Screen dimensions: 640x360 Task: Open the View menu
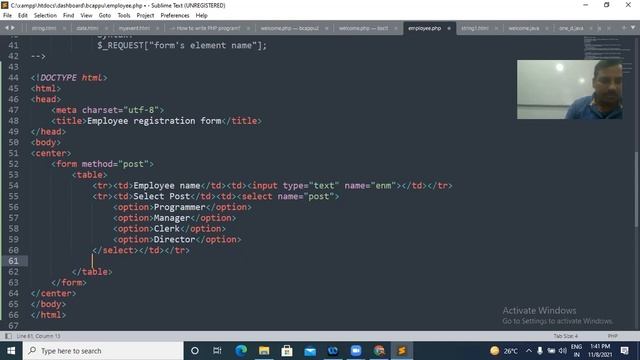pos(87,16)
